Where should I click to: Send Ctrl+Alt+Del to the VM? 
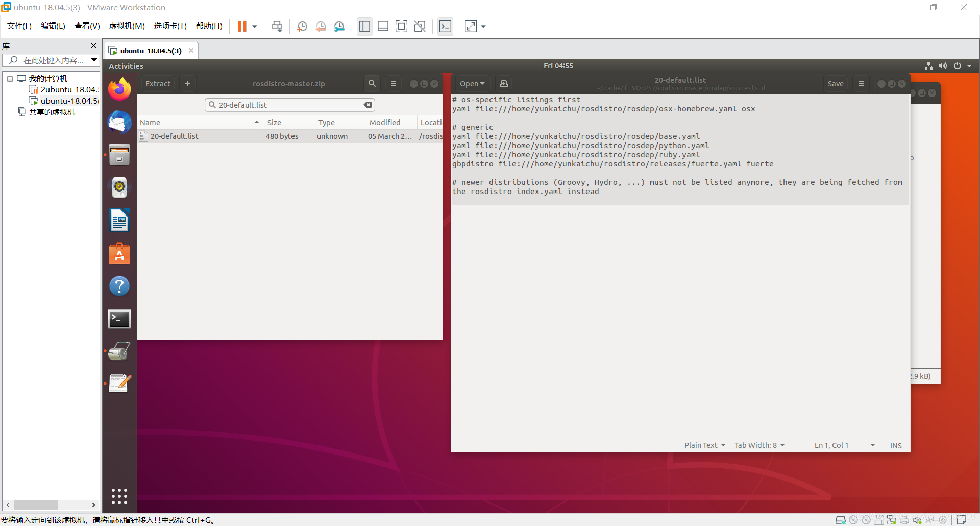(x=277, y=26)
